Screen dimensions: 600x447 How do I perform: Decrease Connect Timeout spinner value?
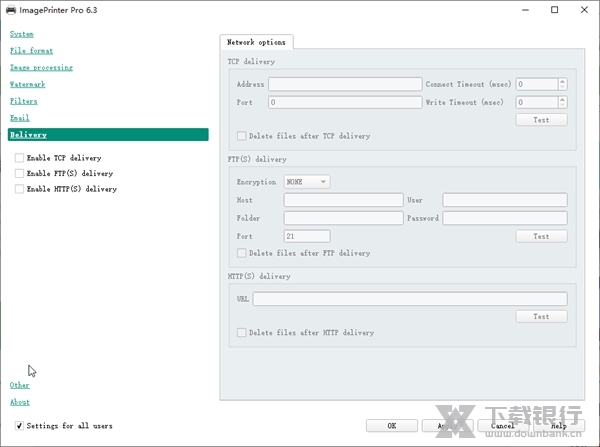(x=562, y=87)
